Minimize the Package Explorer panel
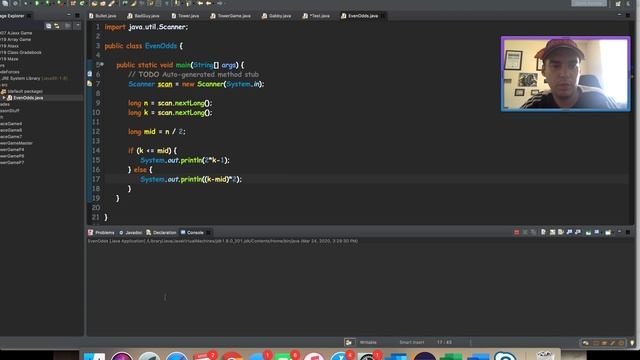Viewport: 640px width, 360px height. click(x=69, y=16)
